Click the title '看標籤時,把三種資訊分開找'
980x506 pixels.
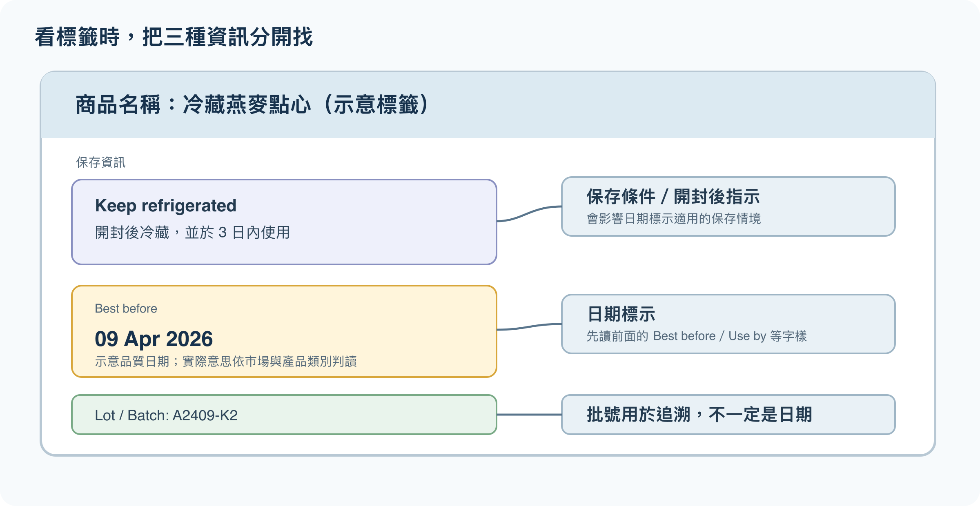click(x=174, y=37)
